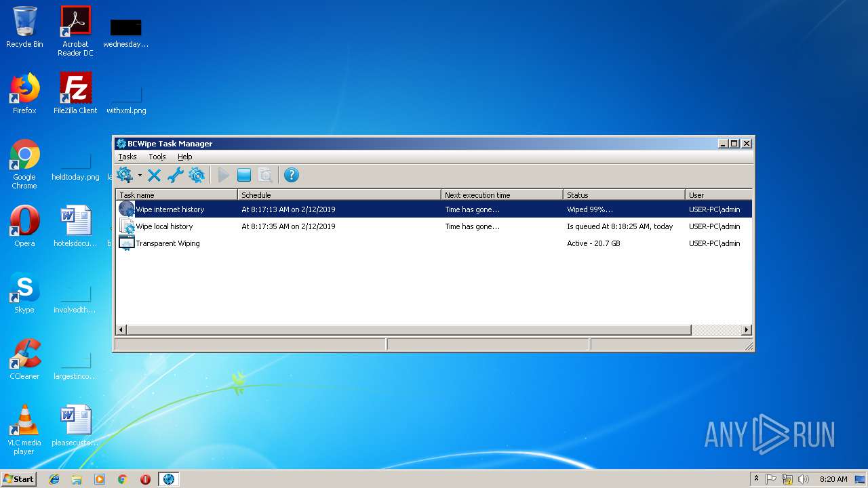868x488 pixels.
Task: Click the Opera desktop icon
Action: tap(24, 226)
